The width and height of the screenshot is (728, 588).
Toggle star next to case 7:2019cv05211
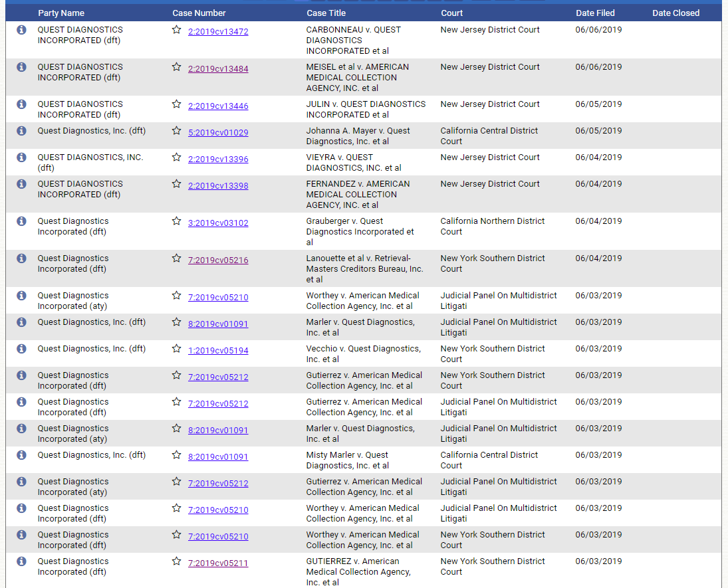(176, 561)
